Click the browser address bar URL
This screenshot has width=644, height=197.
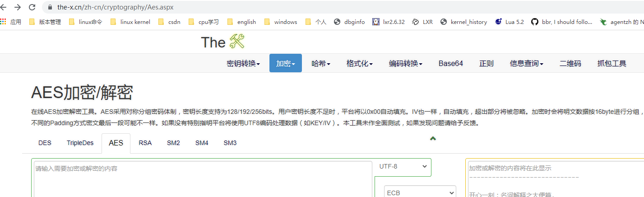point(116,7)
